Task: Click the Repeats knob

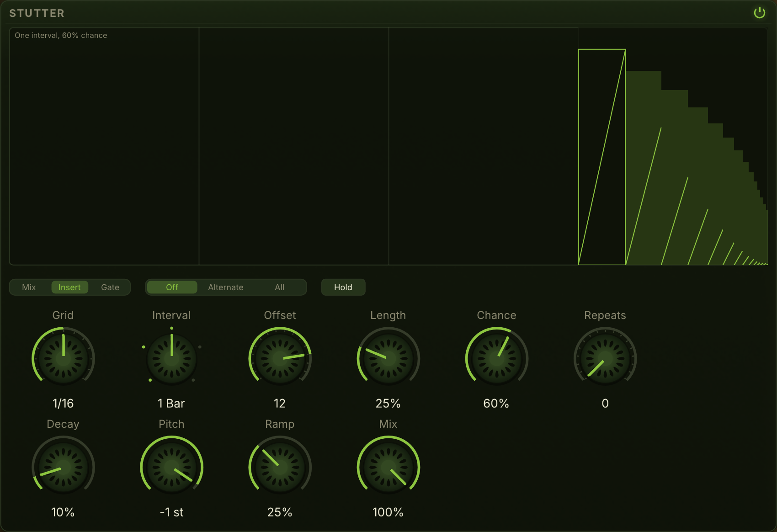Action: (605, 358)
